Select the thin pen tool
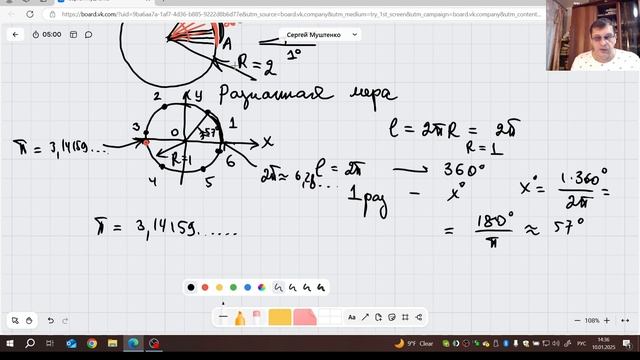640x360 pixels. tap(223, 316)
